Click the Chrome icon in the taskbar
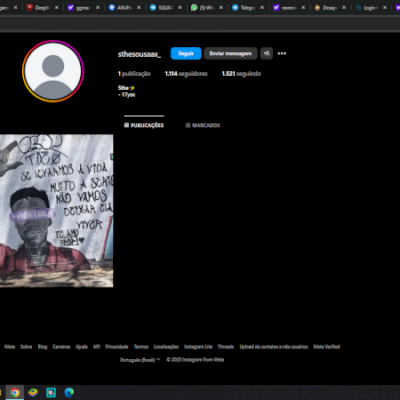The width and height of the screenshot is (400, 400). tap(15, 392)
